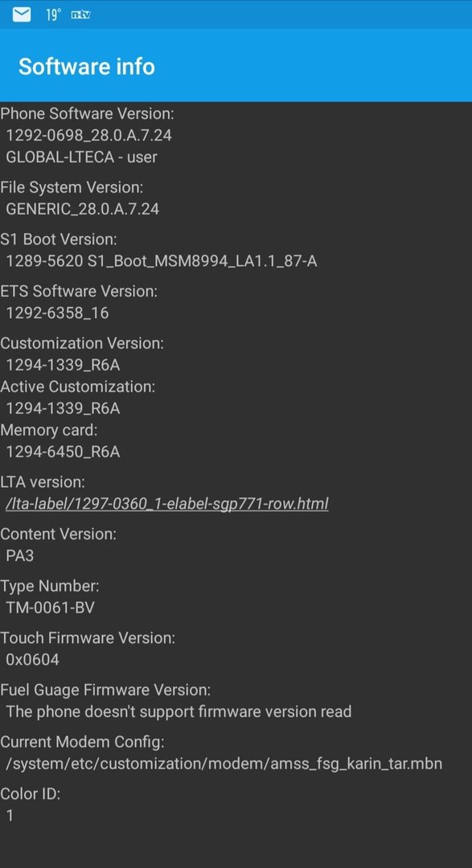Select the File System Version label
The height and width of the screenshot is (868, 472).
[x=72, y=187]
